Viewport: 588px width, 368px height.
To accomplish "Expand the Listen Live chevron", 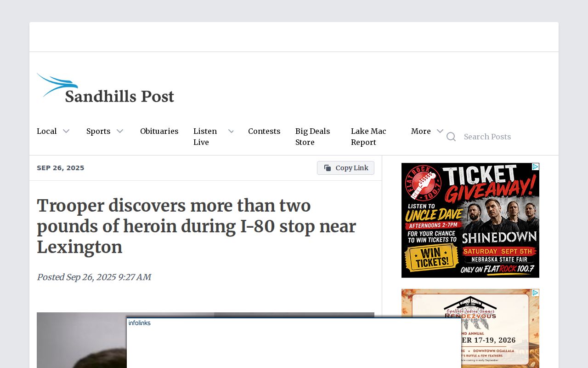I will click(231, 132).
